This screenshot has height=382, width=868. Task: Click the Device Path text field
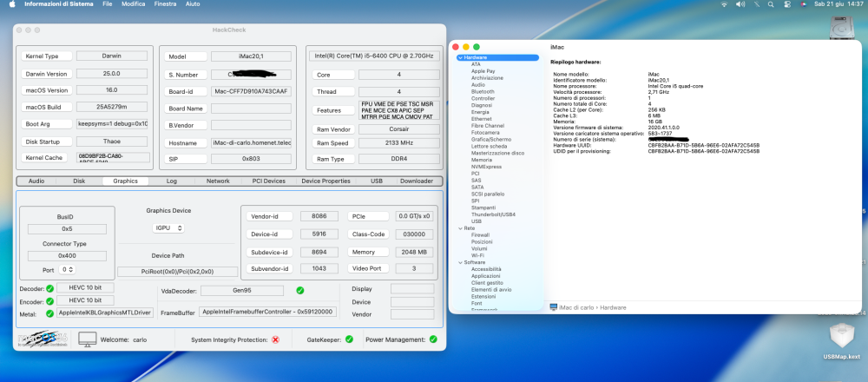pyautogui.click(x=178, y=272)
